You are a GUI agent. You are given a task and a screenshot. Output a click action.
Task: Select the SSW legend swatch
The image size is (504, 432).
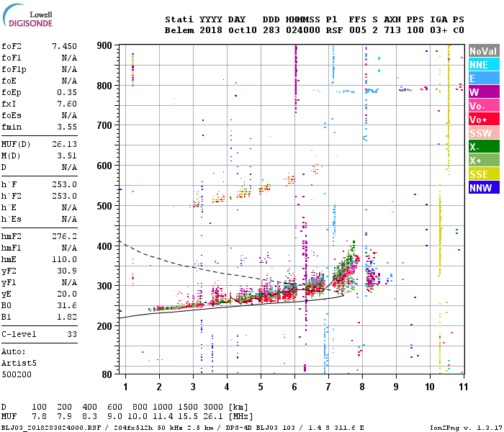tap(484, 133)
